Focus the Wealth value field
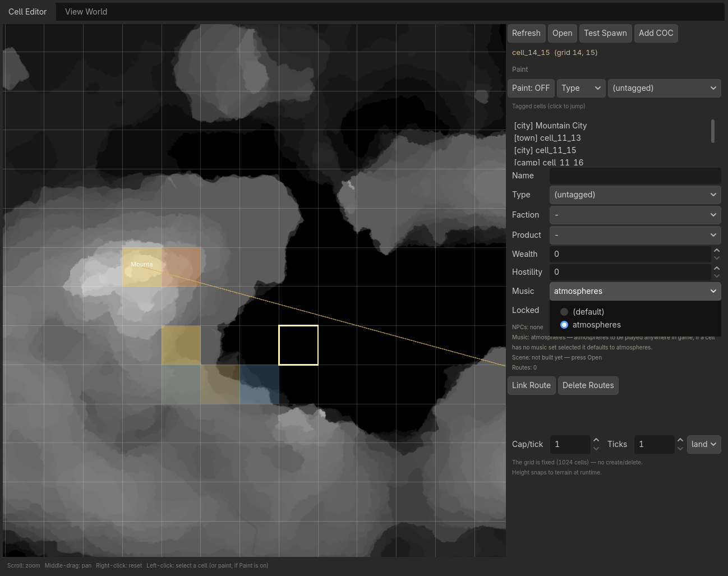Image resolution: width=728 pixels, height=576 pixels. tap(630, 254)
